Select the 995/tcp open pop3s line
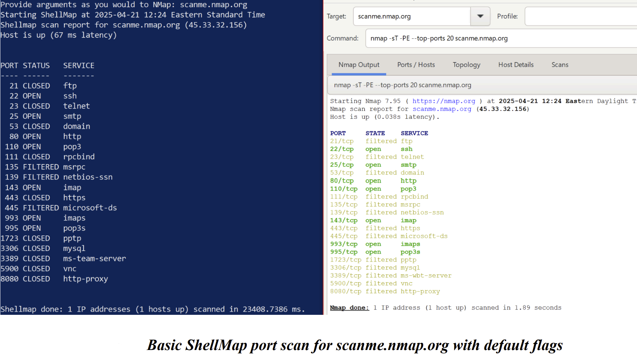The image size is (637, 364). click(x=375, y=252)
